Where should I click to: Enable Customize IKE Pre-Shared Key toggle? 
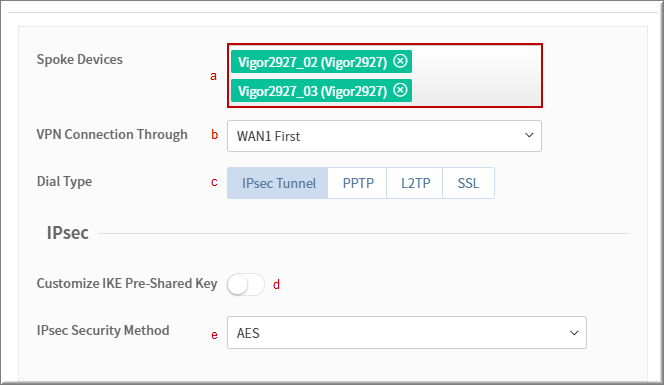click(246, 285)
